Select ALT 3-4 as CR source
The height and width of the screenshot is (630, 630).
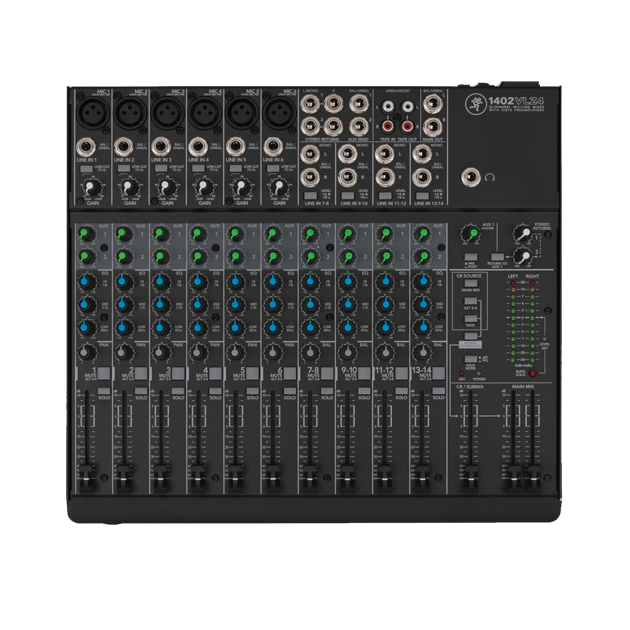471,301
